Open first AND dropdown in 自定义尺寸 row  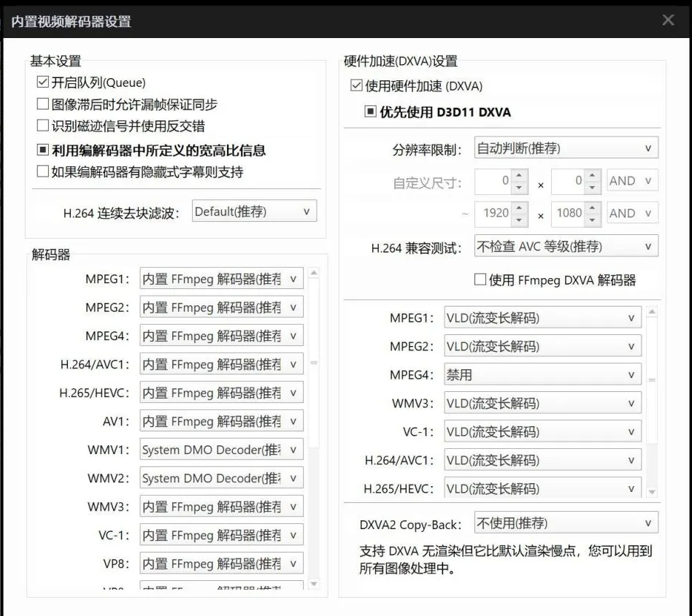tap(632, 180)
